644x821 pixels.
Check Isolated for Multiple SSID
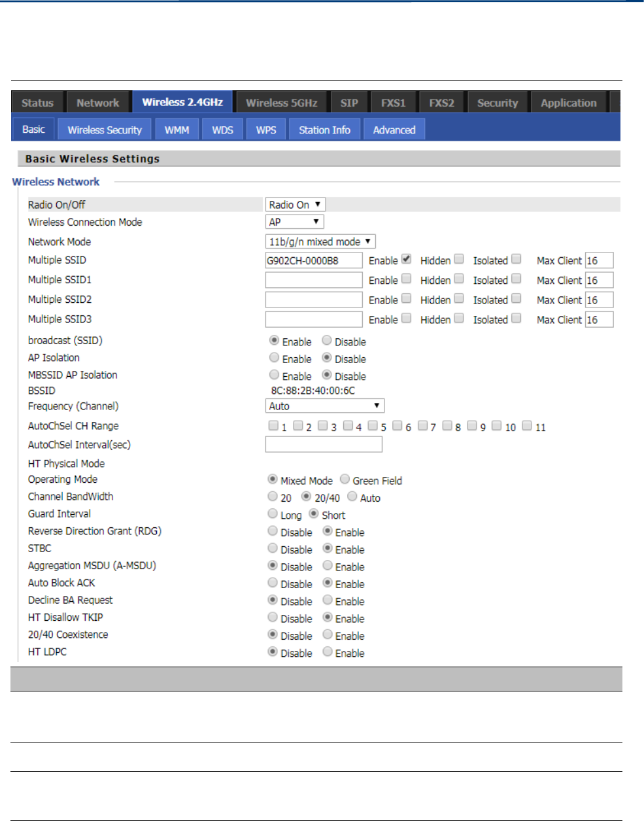[x=516, y=259]
